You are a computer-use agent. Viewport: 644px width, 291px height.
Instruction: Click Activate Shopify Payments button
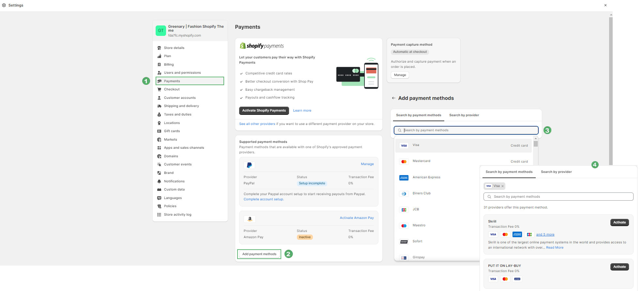(264, 111)
